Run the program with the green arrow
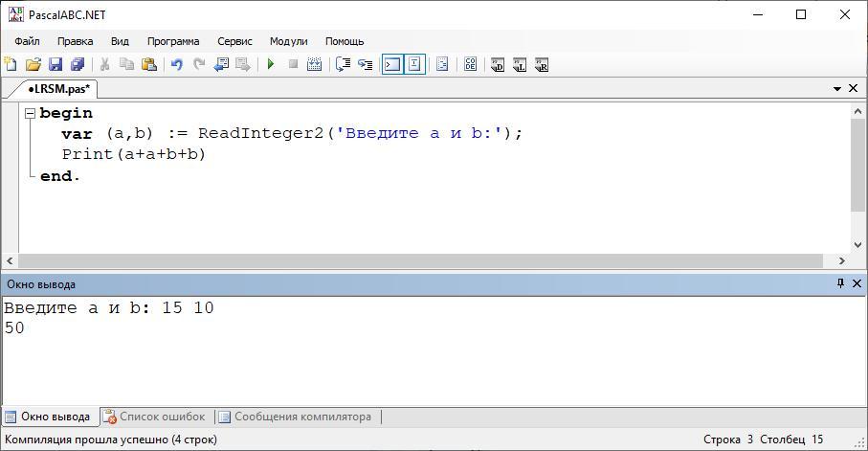This screenshot has width=868, height=451. [271, 65]
